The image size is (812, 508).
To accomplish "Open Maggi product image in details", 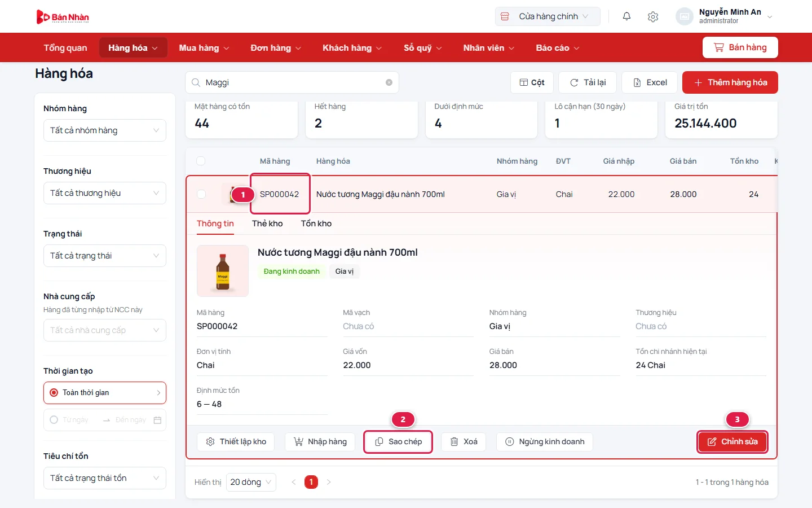I will [x=223, y=271].
